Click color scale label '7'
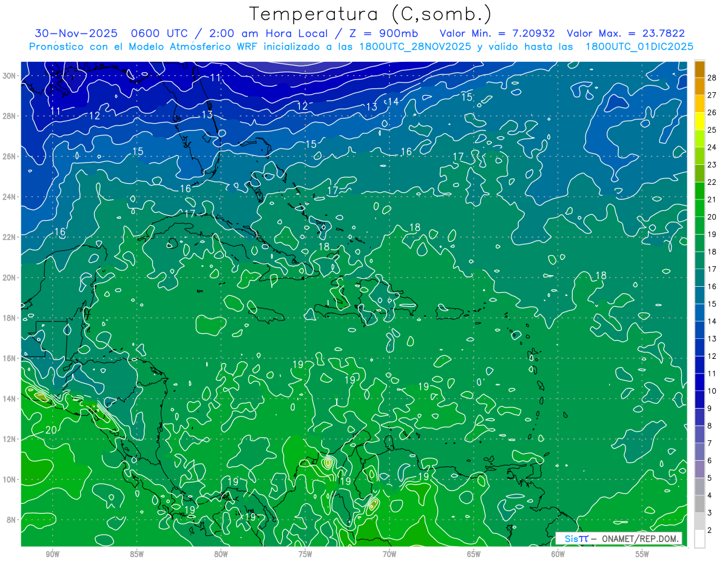The image size is (728, 562). click(x=709, y=443)
